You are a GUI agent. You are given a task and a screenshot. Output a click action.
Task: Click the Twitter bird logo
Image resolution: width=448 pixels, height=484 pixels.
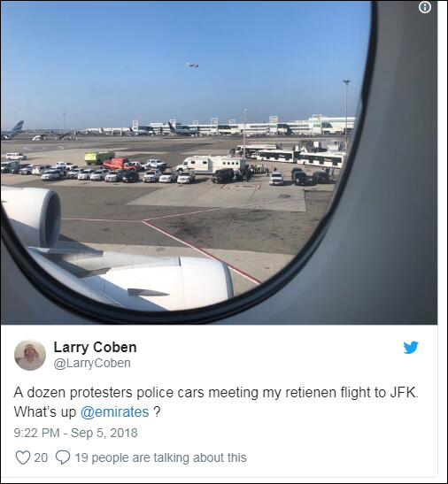coord(411,347)
